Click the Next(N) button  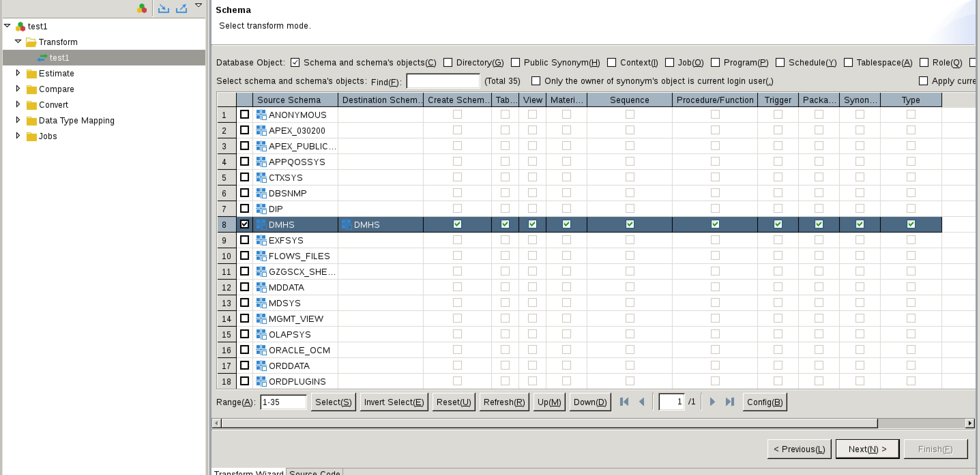[x=867, y=449]
